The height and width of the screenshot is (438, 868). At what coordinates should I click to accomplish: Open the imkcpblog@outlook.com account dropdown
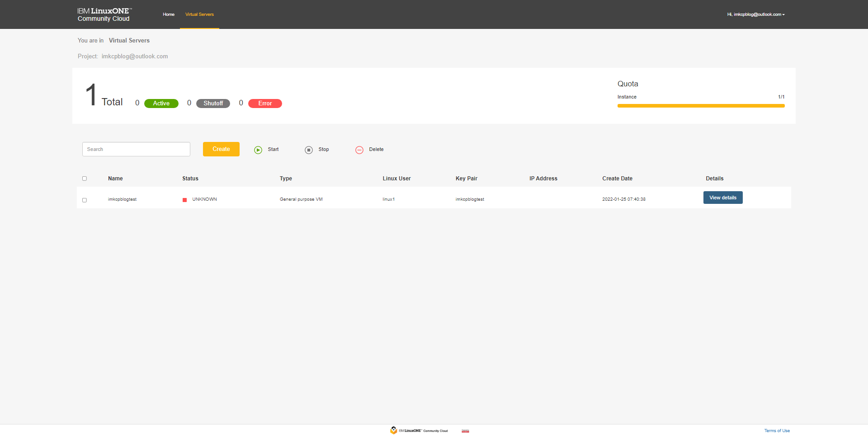click(x=756, y=14)
